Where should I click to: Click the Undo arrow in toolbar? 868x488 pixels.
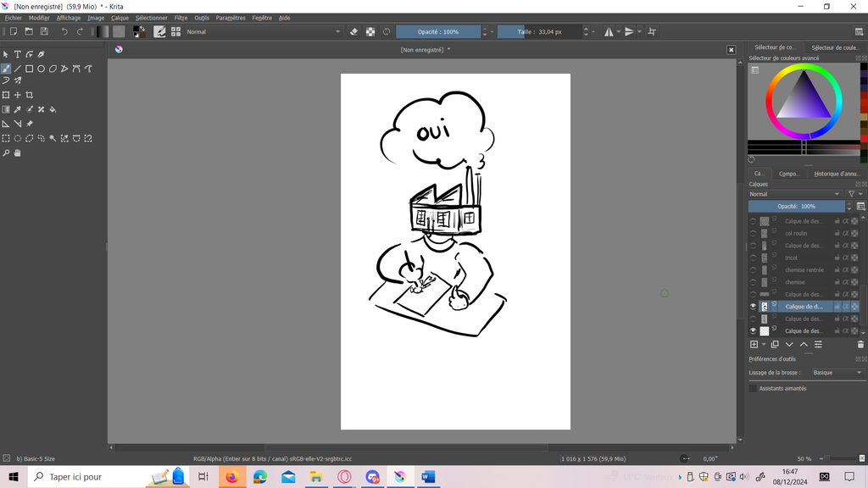[x=64, y=31]
